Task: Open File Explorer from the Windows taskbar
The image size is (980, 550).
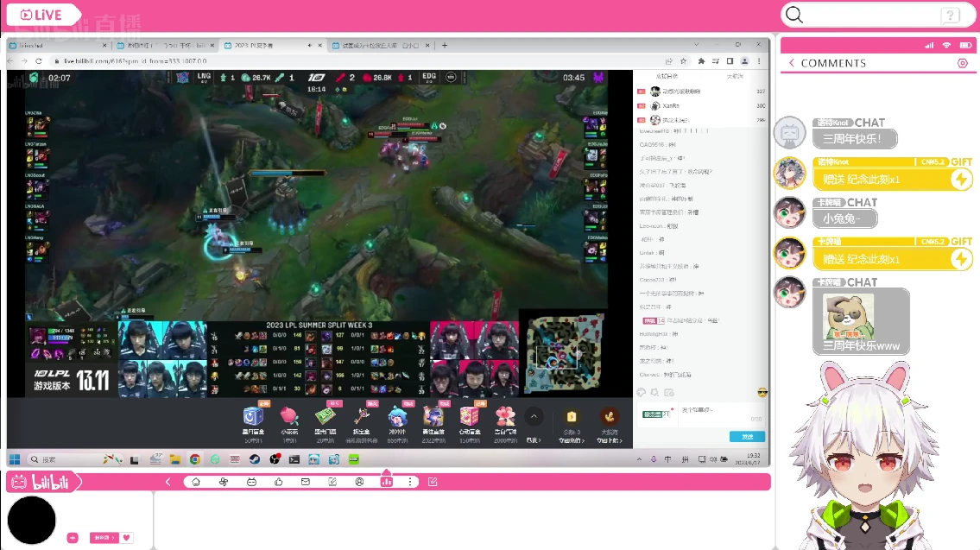Action: click(x=175, y=459)
